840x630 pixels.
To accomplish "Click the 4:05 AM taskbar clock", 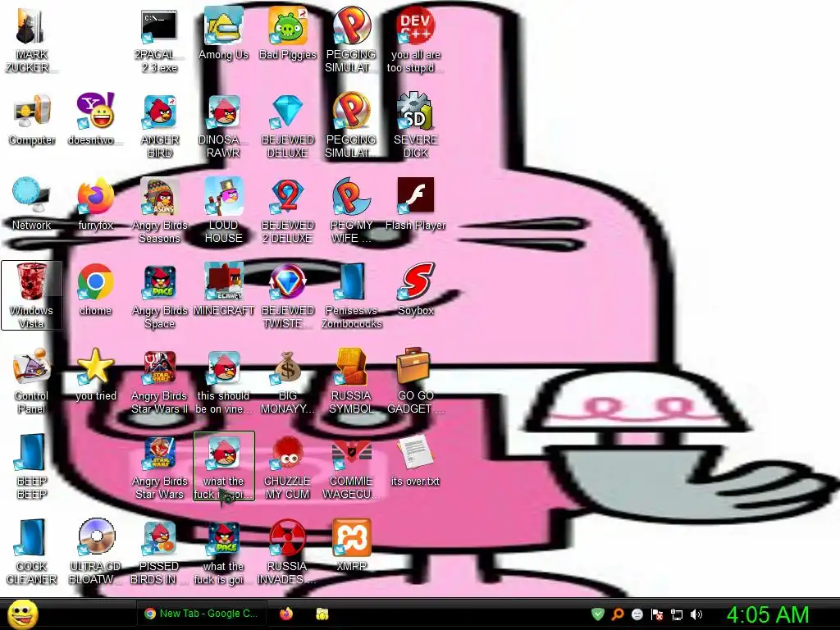I will (x=768, y=614).
